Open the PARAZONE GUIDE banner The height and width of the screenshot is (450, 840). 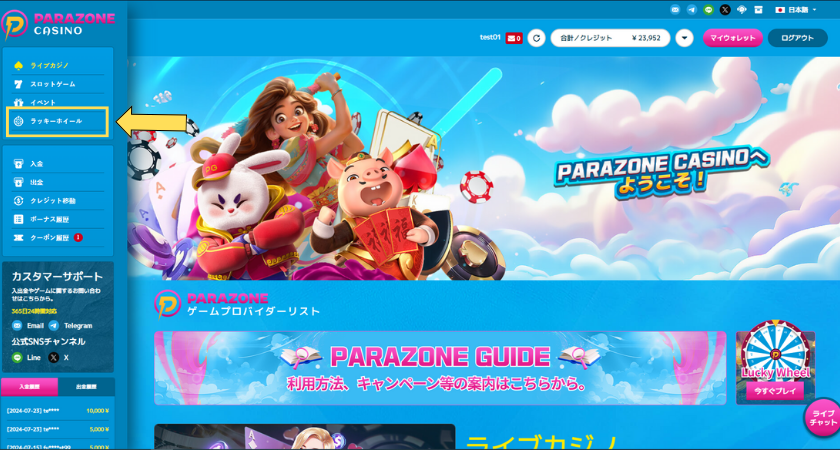pos(440,368)
